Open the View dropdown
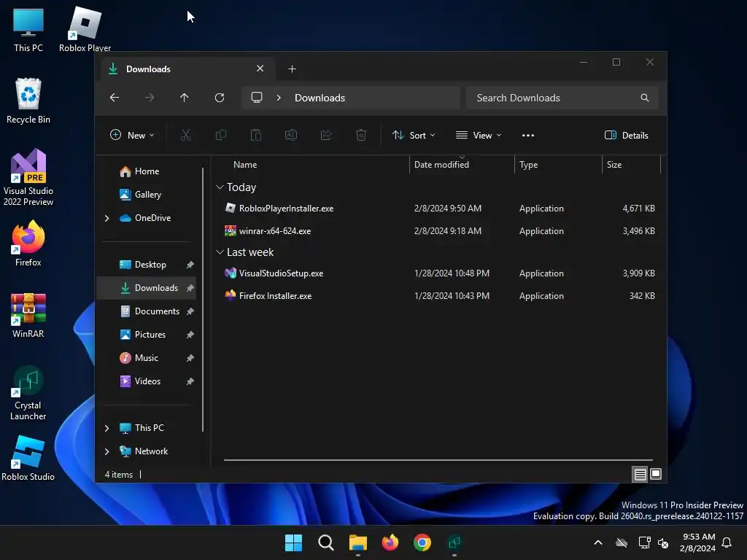 coord(479,135)
